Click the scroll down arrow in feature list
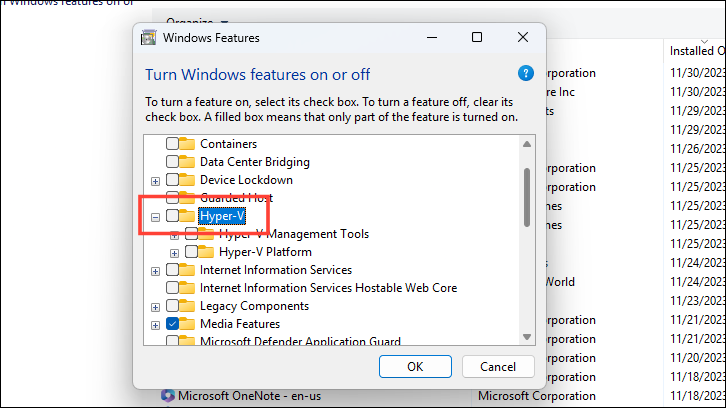Viewport: 726px width, 408px height. click(x=527, y=337)
